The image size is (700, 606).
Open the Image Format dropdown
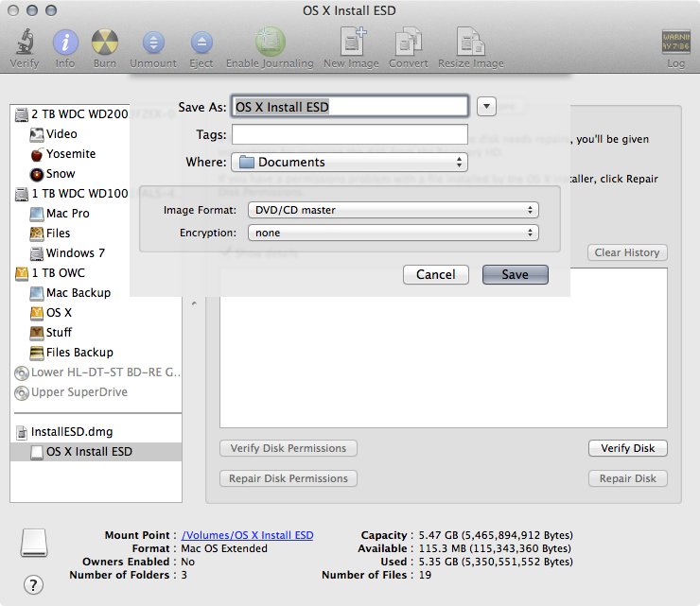point(394,210)
